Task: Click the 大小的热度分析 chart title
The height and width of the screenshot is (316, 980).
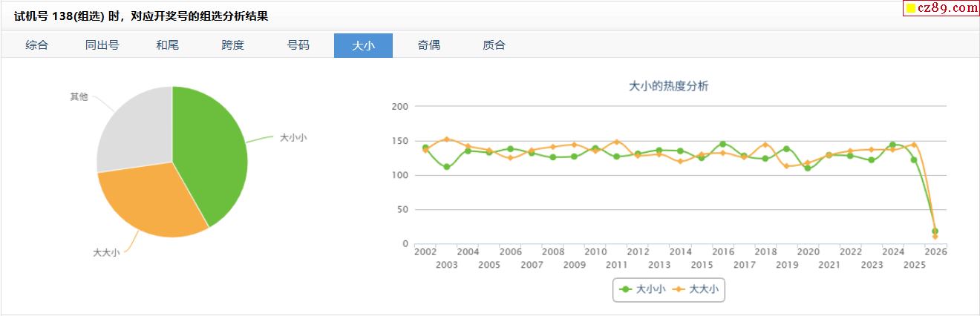Action: (x=669, y=86)
